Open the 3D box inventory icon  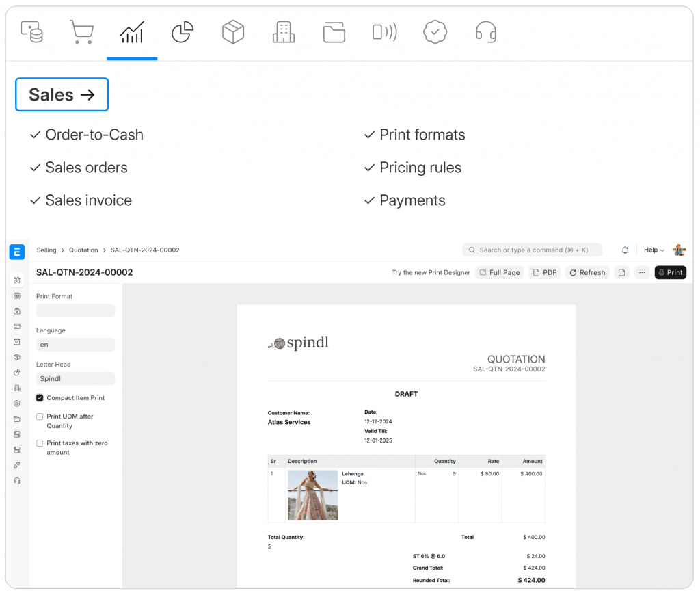coord(233,32)
